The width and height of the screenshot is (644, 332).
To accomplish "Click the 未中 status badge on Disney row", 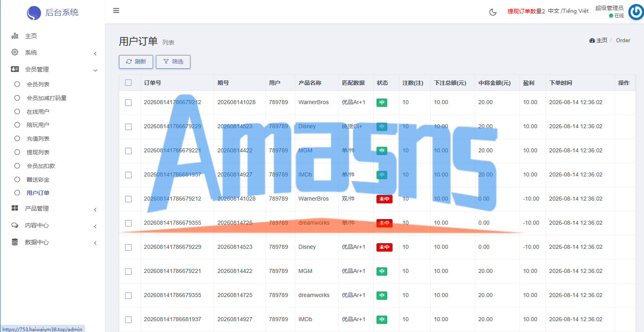I will coord(384,247).
